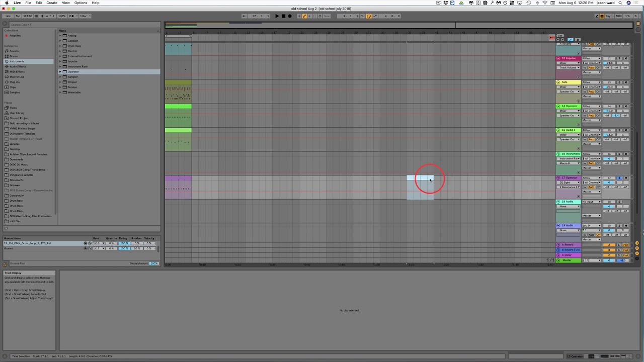Solo the 12 Impulse track

coord(619,58)
